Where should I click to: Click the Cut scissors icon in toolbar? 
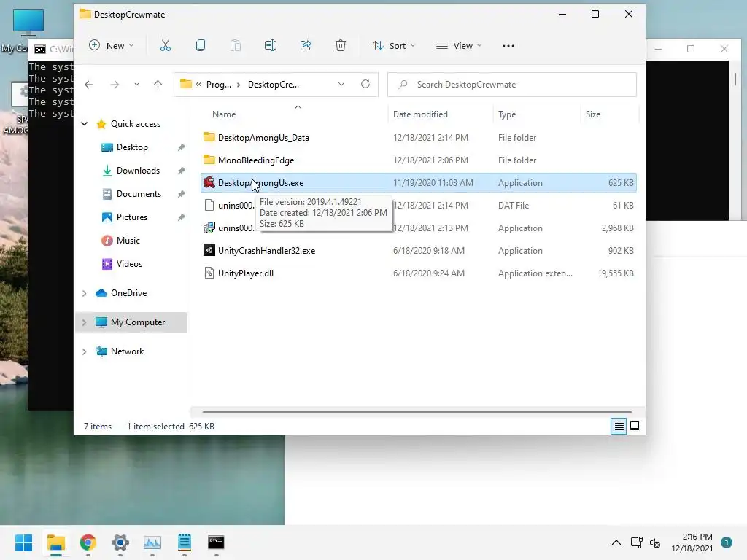click(x=166, y=46)
